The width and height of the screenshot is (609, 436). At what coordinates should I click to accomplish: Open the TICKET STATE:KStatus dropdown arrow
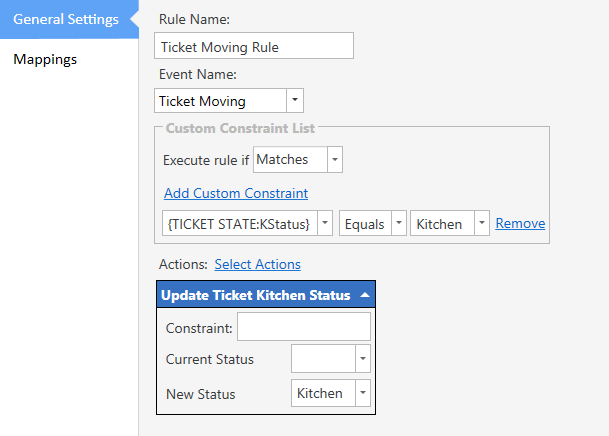pos(324,224)
